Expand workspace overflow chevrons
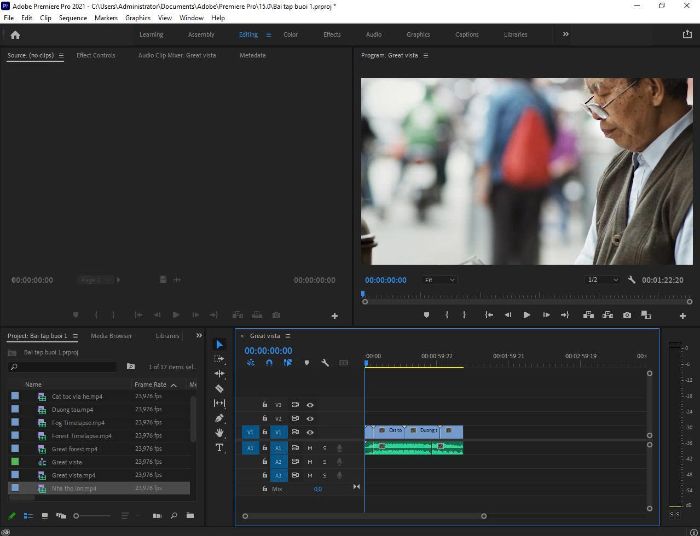The width and height of the screenshot is (700, 536). 566,34
